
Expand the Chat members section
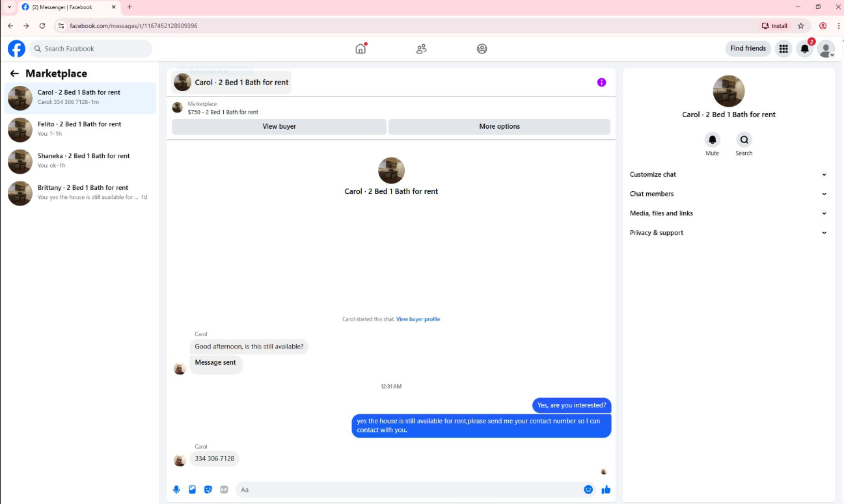728,194
